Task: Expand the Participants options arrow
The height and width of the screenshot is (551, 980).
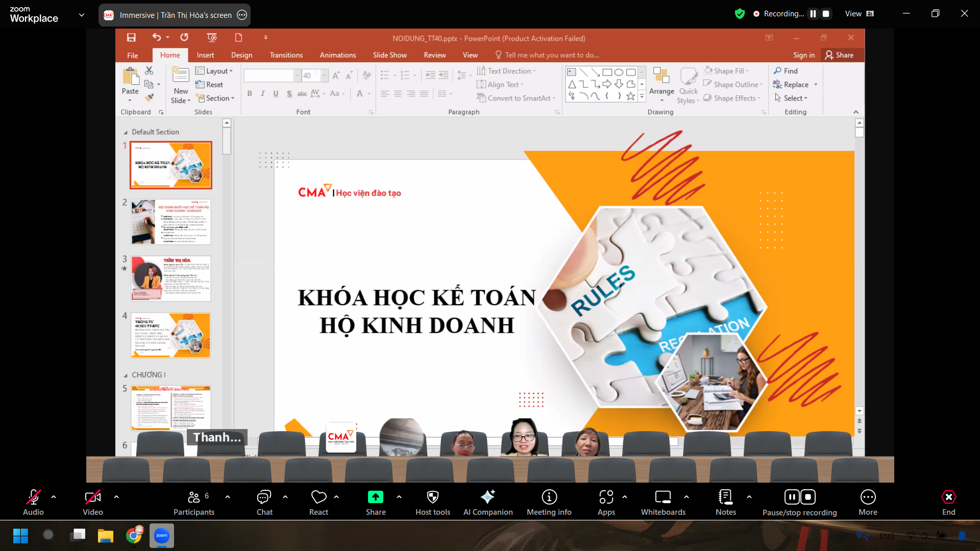Action: pos(228,496)
